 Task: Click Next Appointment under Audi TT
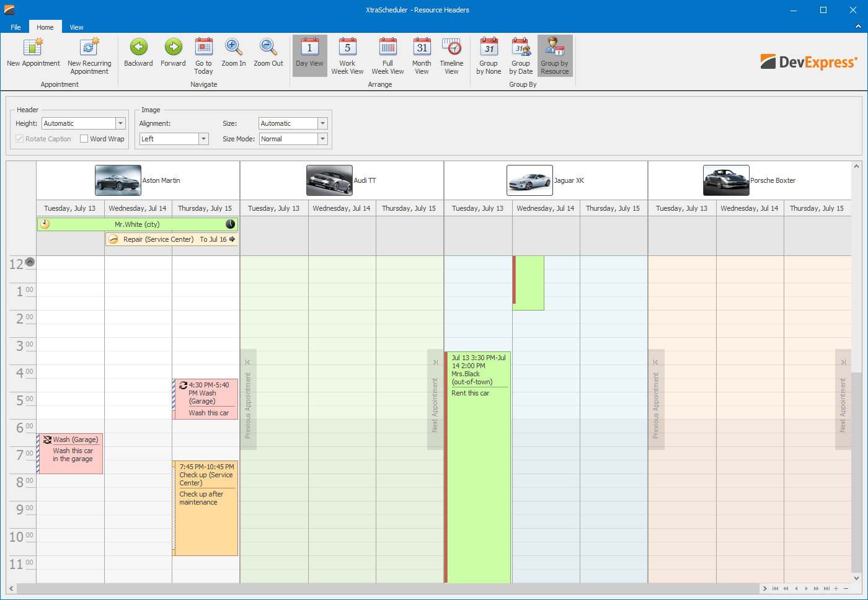[x=435, y=400]
